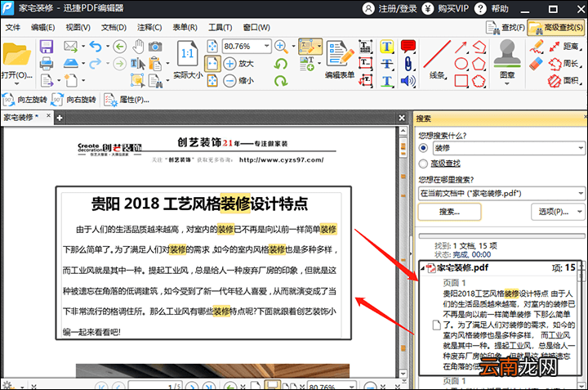
Task: Send document by email envelope icon
Action: pyautogui.click(x=70, y=47)
